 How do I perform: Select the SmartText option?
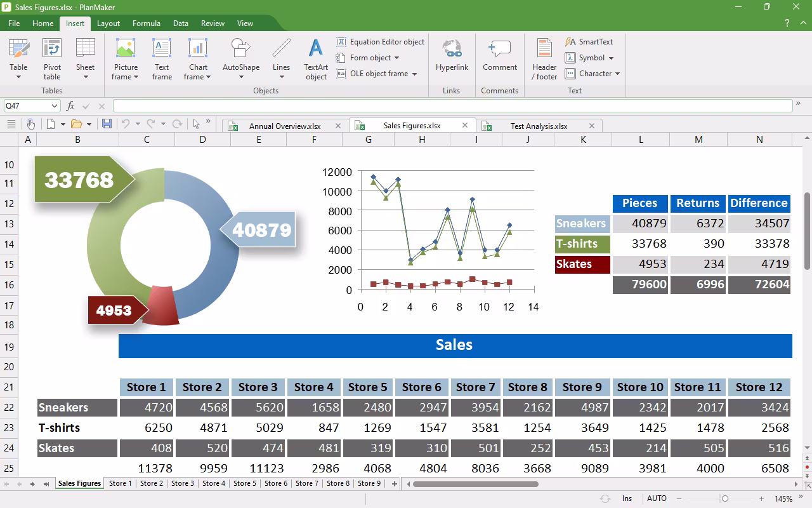pyautogui.click(x=589, y=42)
